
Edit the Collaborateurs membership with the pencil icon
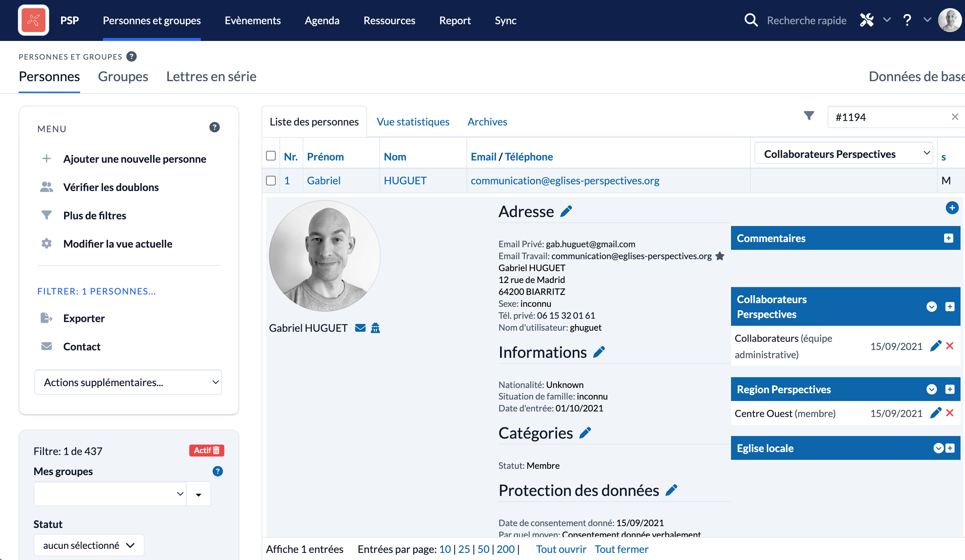point(935,346)
